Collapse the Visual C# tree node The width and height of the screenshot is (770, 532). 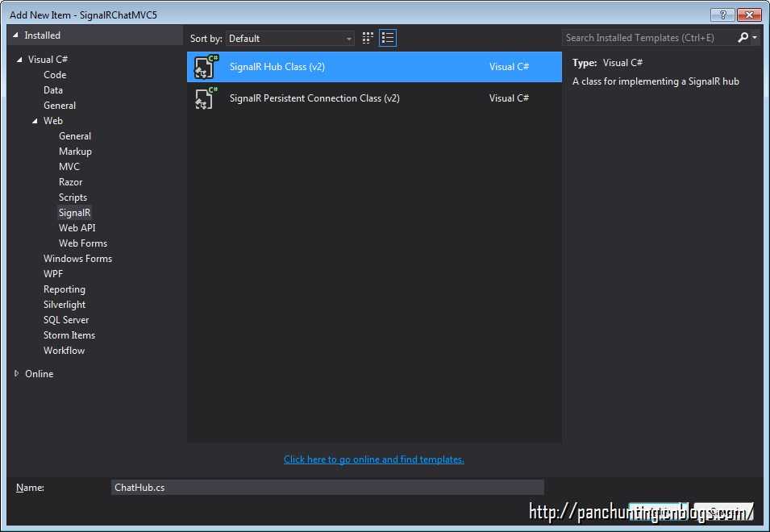19,60
